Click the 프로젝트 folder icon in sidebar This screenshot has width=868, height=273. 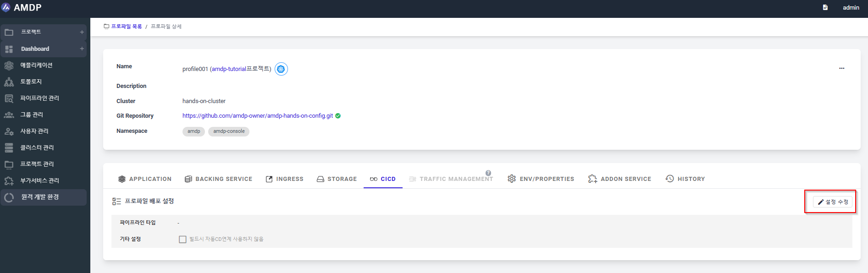(9, 32)
